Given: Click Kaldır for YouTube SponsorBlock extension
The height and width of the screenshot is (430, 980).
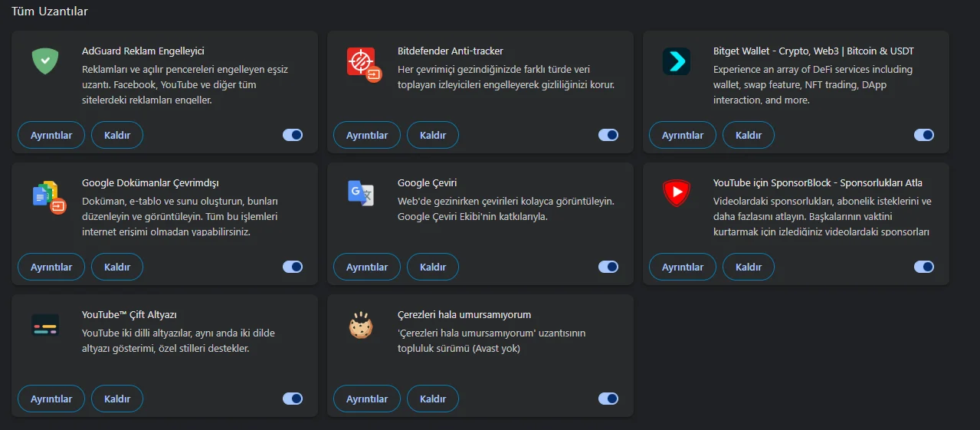Looking at the screenshot, I should pyautogui.click(x=749, y=267).
